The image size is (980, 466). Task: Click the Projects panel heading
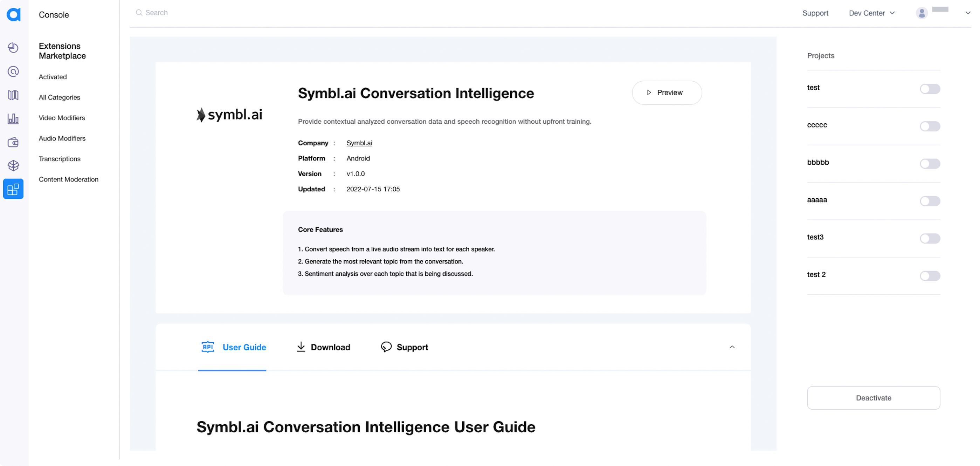[821, 56]
